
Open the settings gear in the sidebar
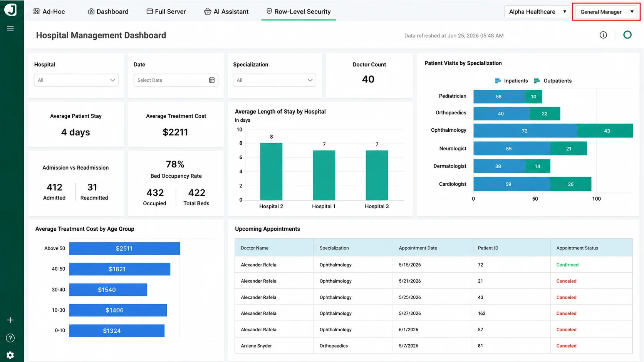(10, 355)
